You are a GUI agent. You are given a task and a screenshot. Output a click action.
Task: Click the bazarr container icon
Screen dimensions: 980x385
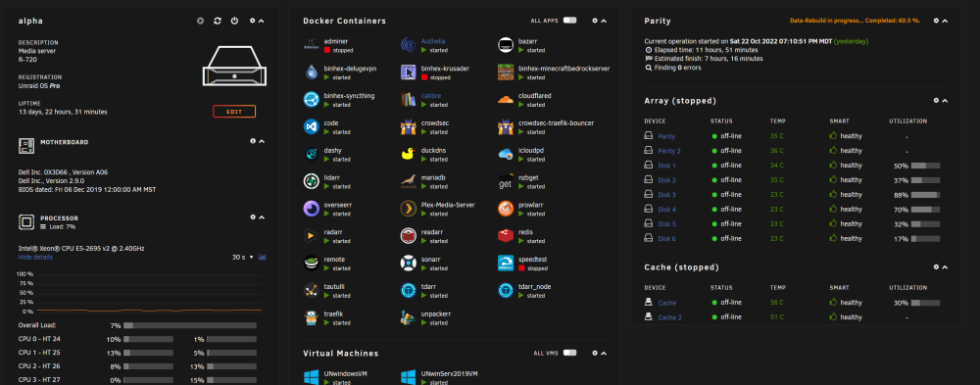point(505,45)
